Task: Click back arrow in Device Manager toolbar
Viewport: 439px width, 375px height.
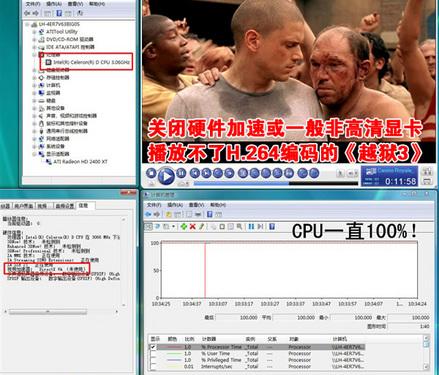Action: [x=27, y=13]
